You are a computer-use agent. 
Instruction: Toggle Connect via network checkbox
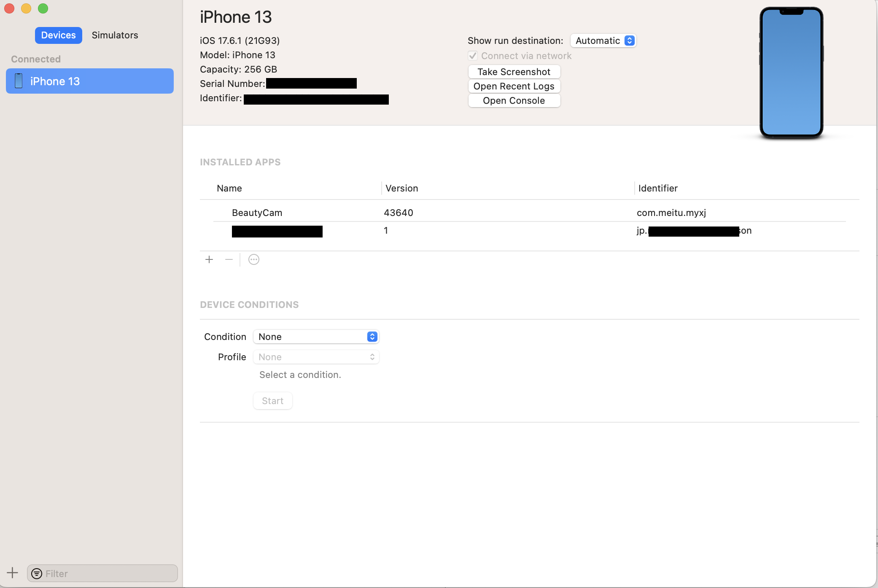coord(473,56)
